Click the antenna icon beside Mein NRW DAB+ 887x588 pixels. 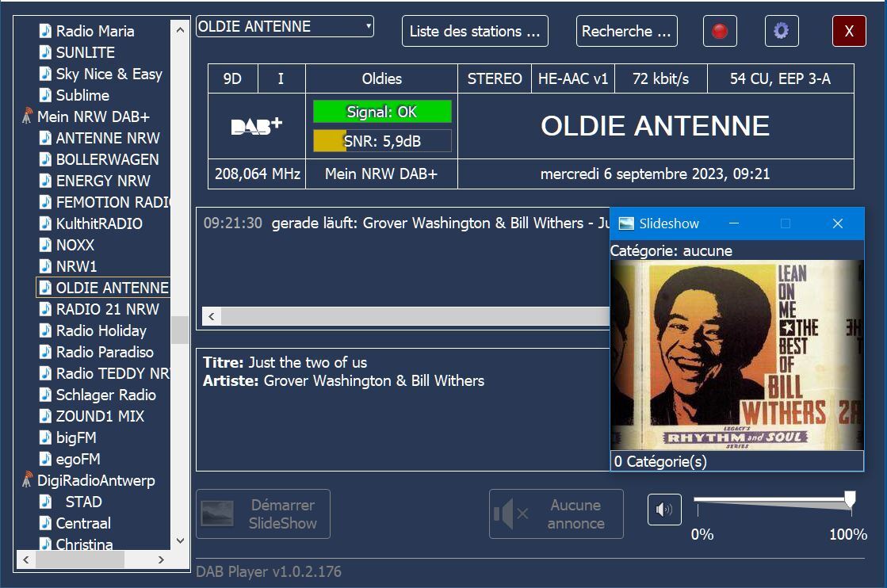pyautogui.click(x=27, y=116)
